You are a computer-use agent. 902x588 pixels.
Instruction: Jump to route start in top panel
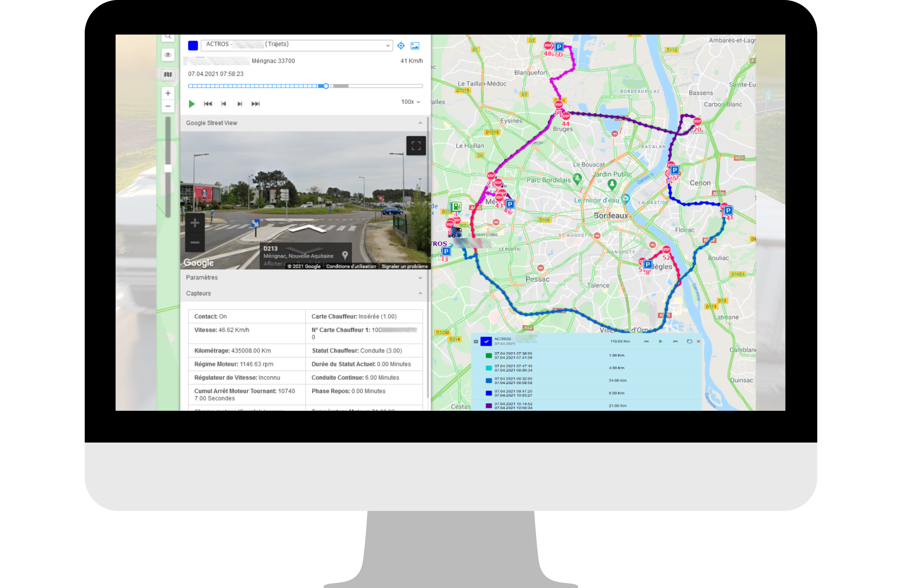(x=208, y=104)
